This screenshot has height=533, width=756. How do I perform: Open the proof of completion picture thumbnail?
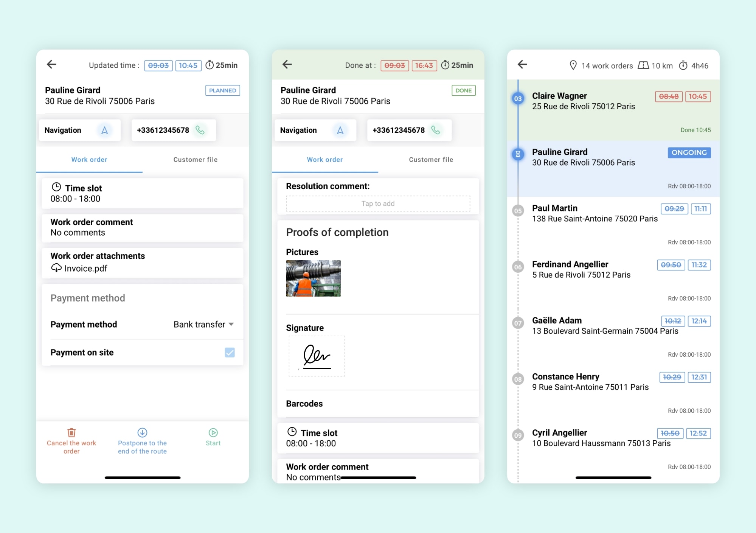point(313,278)
